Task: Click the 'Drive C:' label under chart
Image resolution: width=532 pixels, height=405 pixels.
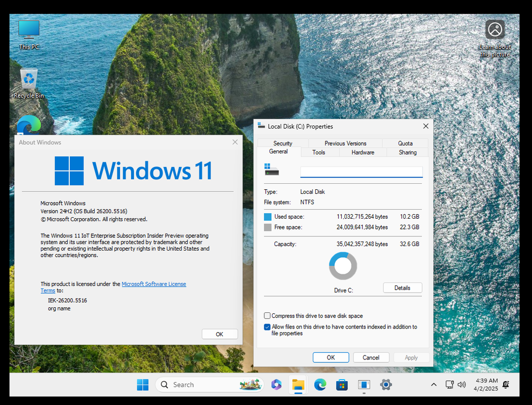Action: 343,291
